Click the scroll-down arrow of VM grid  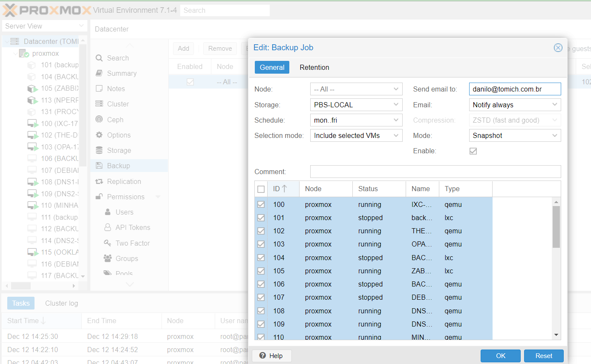coord(556,335)
